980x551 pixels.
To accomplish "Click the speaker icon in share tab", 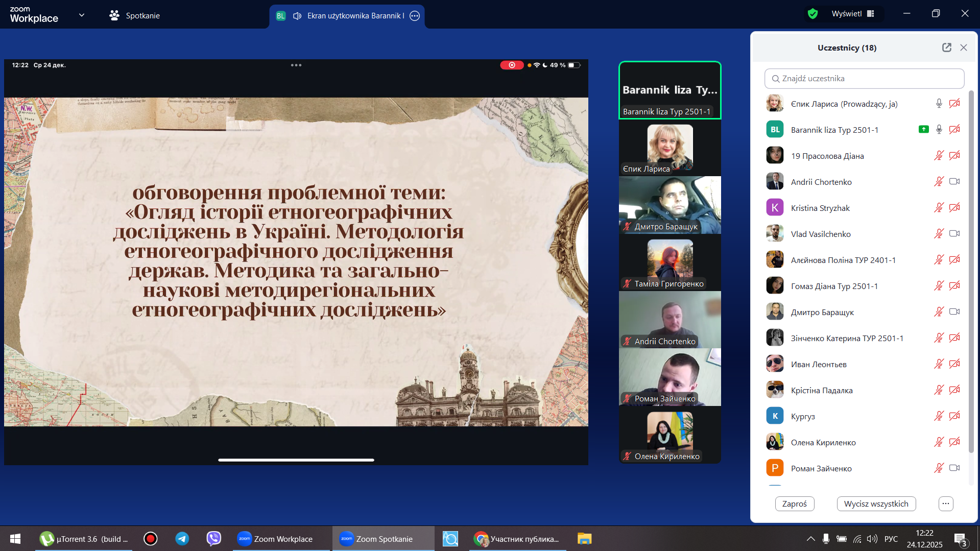I will click(x=297, y=16).
